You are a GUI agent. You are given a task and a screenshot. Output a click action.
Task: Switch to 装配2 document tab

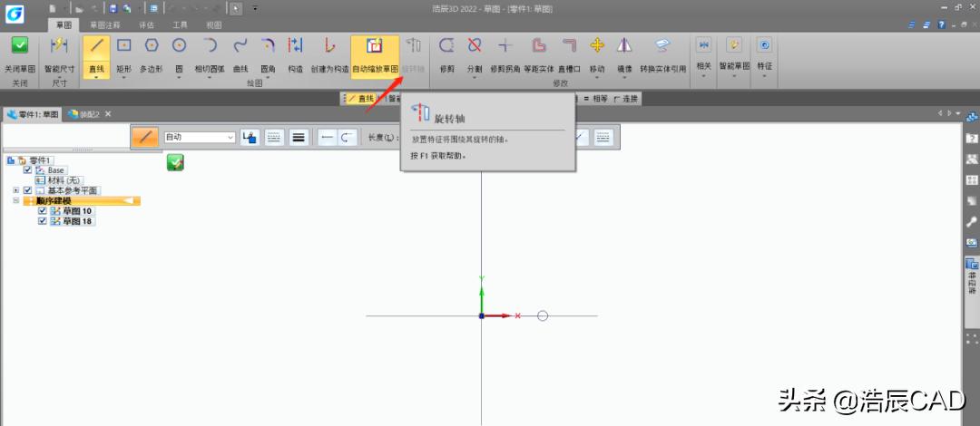pos(83,114)
